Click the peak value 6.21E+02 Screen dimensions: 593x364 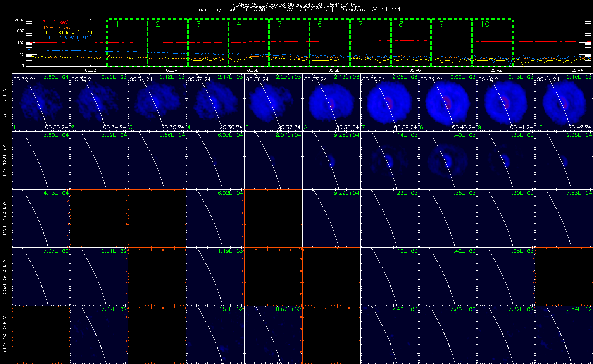pos(114,251)
